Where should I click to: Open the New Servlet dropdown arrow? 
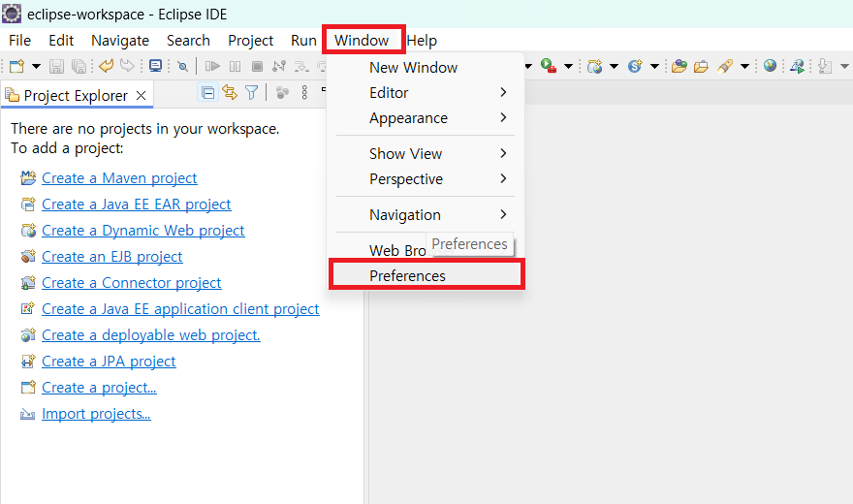tap(655, 66)
